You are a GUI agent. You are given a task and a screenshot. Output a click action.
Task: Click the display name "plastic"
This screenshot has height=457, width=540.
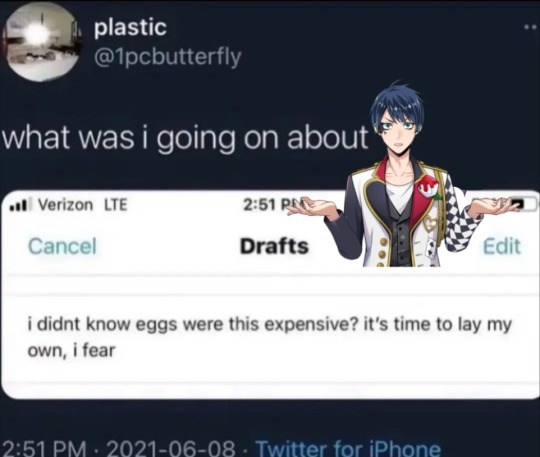pos(131,28)
